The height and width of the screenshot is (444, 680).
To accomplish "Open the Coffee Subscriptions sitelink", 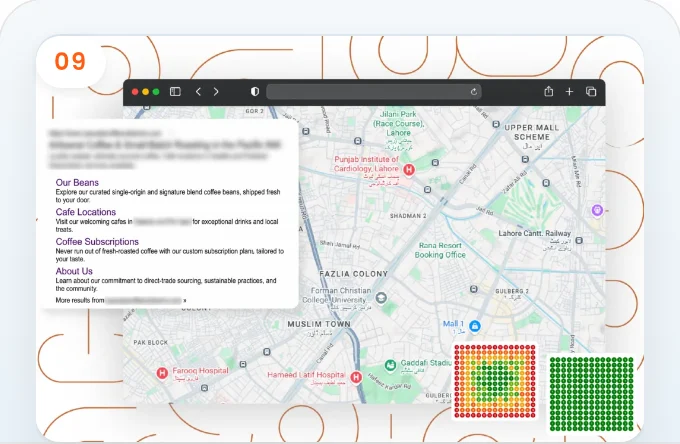I will pyautogui.click(x=97, y=242).
